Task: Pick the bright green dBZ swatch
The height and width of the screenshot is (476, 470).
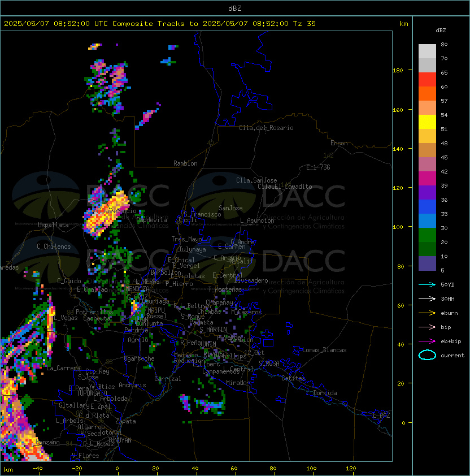Action: 427,235
